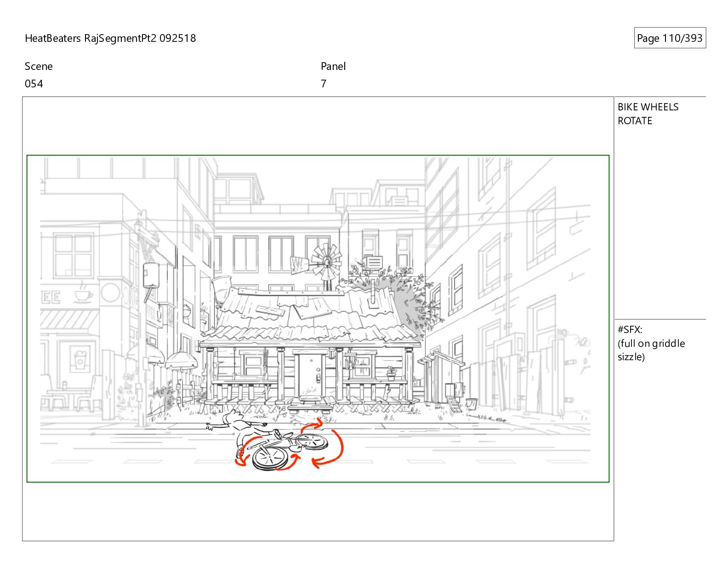
Task: Click the #SFX griddle sizzle note
Action: [651, 343]
